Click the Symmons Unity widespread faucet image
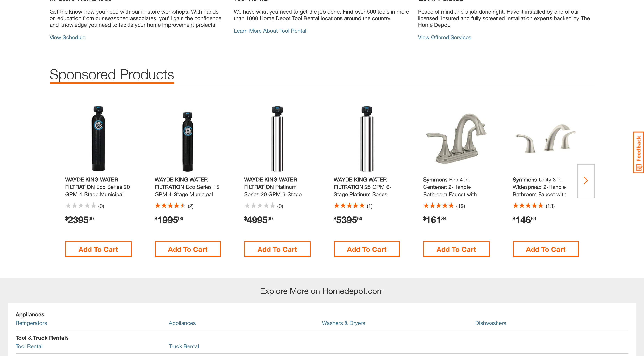This screenshot has width=644, height=356. pos(546,139)
